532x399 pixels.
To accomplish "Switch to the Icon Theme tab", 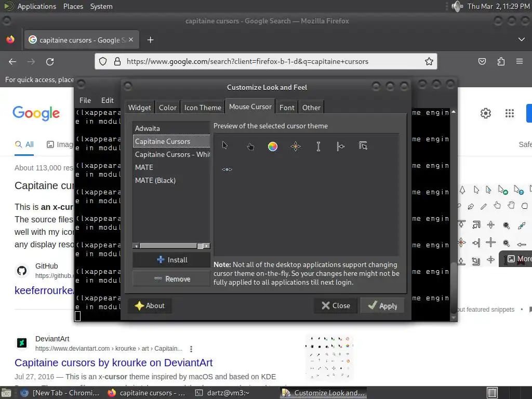I will click(203, 108).
